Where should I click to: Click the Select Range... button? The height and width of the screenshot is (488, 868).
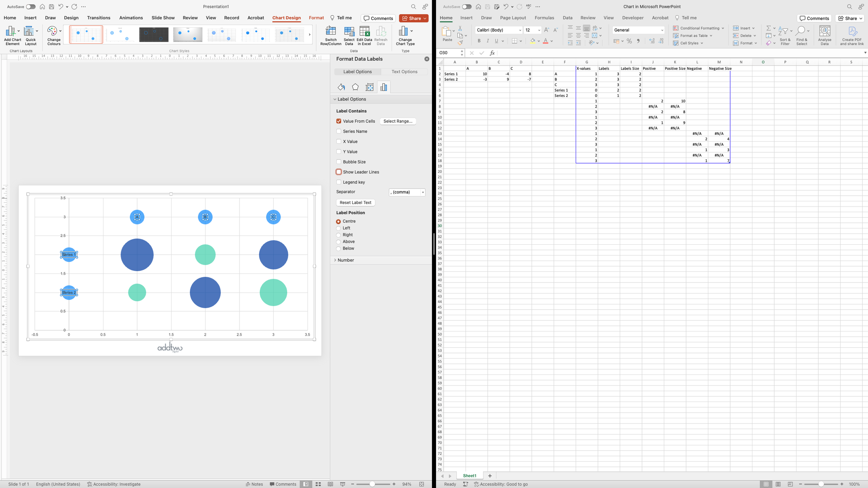[398, 121]
